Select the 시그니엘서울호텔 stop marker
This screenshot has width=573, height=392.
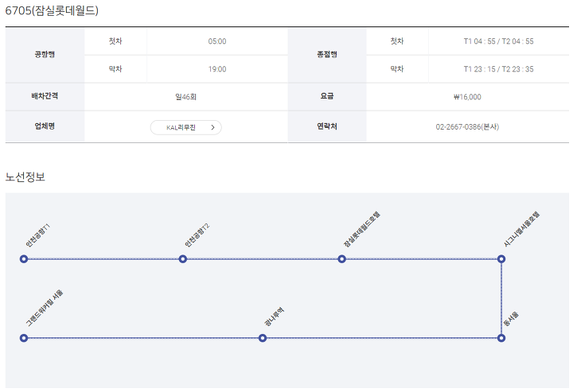pyautogui.click(x=501, y=259)
